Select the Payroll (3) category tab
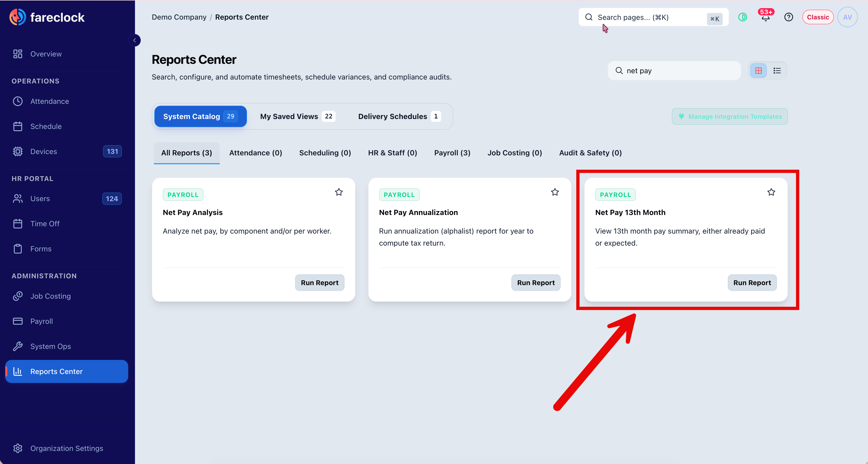The height and width of the screenshot is (464, 868). pyautogui.click(x=452, y=153)
